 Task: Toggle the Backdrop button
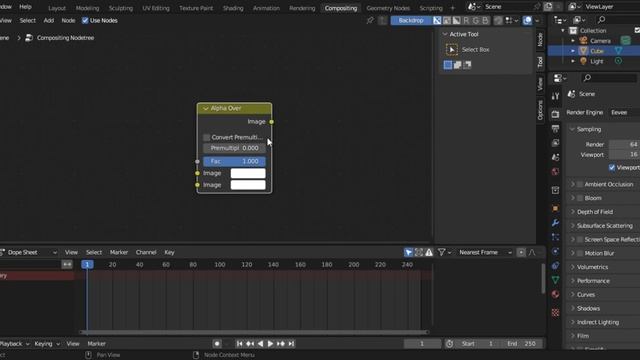411,20
